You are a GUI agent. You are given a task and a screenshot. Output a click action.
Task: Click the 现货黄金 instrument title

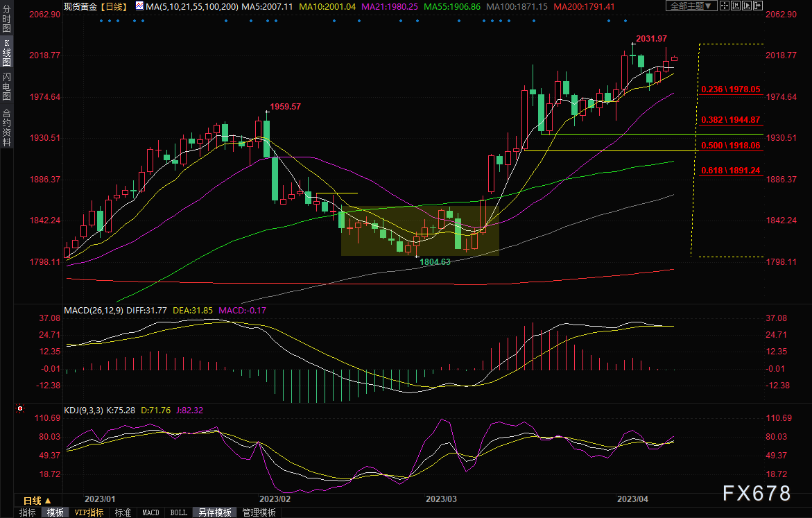[80, 6]
